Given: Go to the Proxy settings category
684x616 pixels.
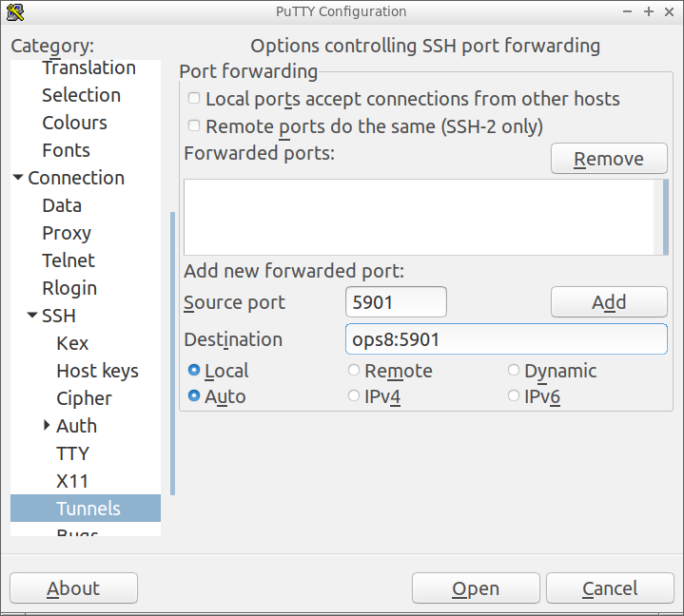Looking at the screenshot, I should pos(67,233).
